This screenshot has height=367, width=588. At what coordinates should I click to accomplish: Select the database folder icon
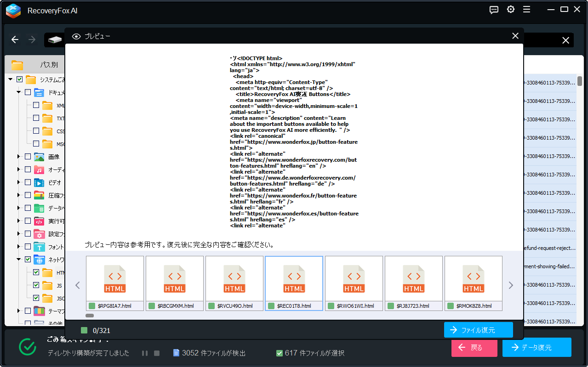tap(39, 208)
